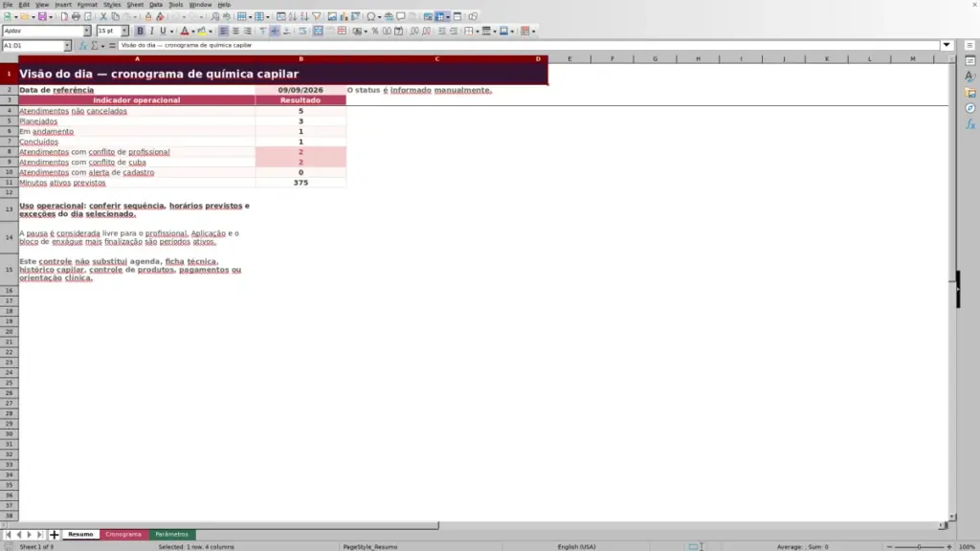The width and height of the screenshot is (980, 551).
Task: Click the add new sheet button
Action: 54,535
